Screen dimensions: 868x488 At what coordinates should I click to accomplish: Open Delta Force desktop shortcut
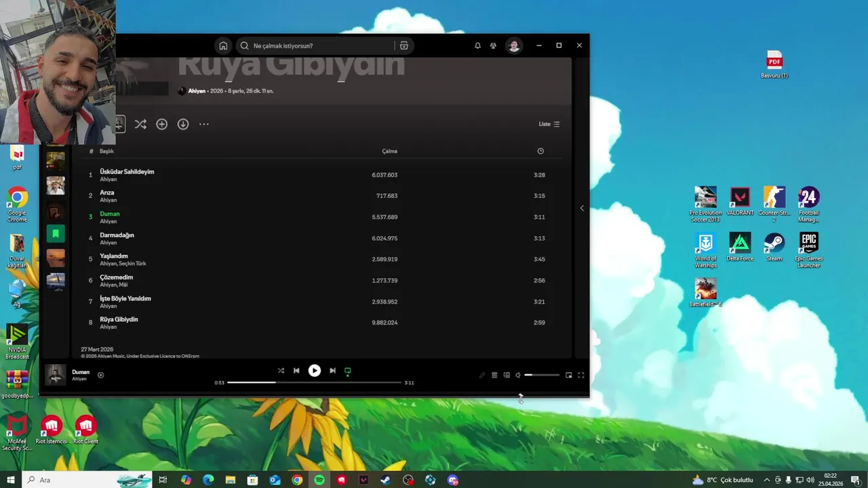[x=740, y=247]
